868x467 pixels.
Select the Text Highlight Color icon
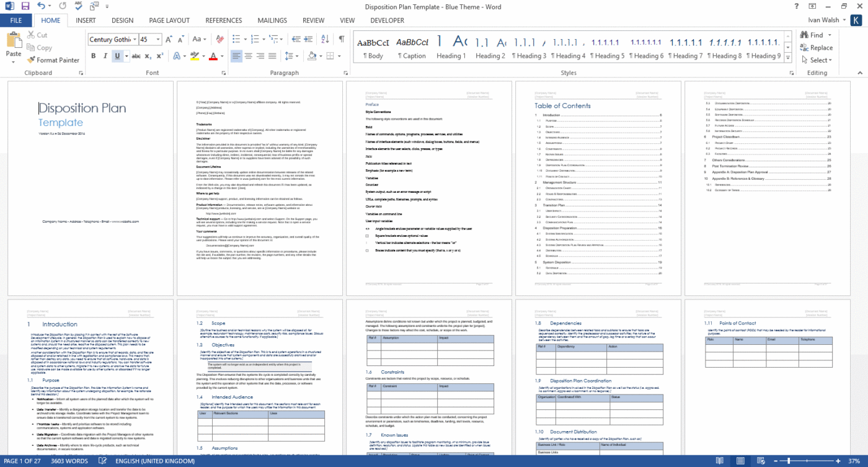coord(194,56)
